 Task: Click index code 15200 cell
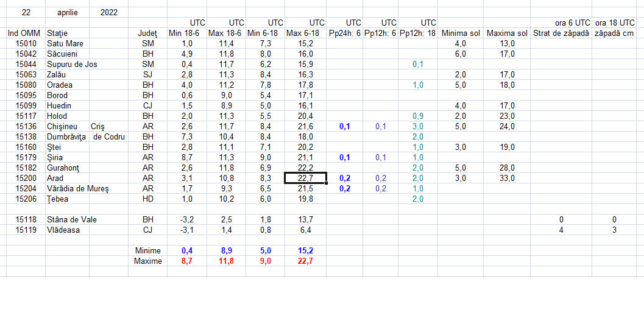[26, 179]
